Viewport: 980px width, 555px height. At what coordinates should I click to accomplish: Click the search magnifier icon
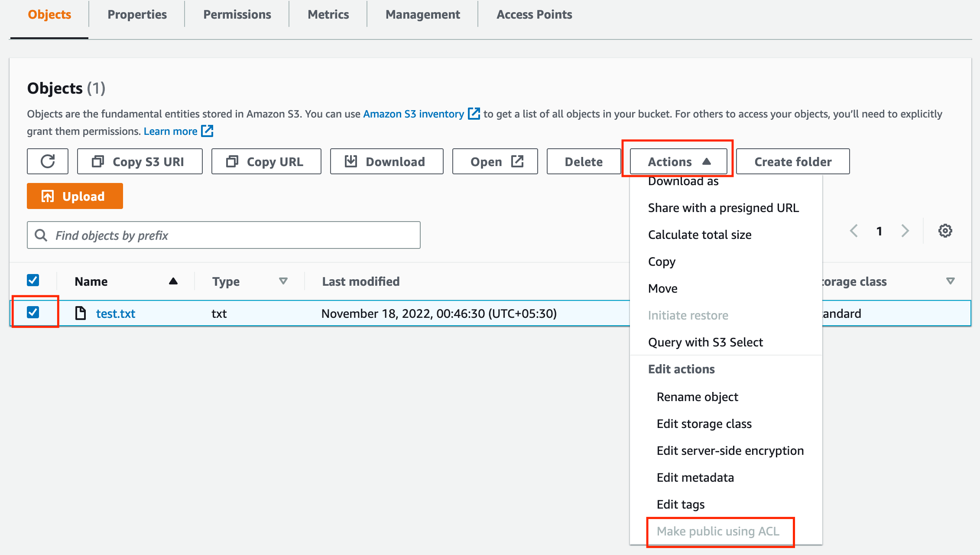(x=41, y=235)
